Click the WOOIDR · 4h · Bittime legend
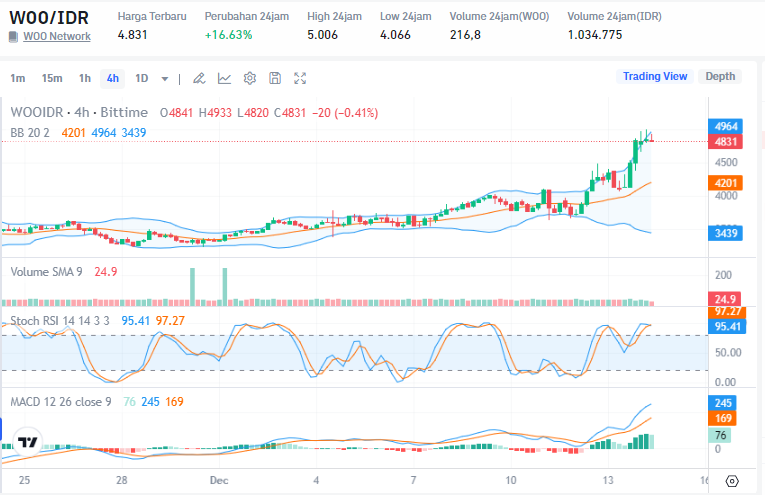Viewport: 765px width, 495px height. click(79, 113)
